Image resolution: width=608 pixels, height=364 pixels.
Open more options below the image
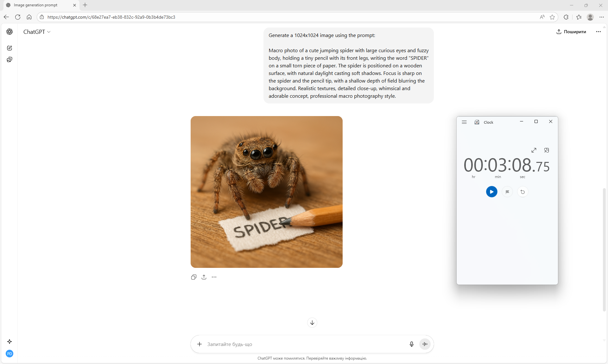214,277
